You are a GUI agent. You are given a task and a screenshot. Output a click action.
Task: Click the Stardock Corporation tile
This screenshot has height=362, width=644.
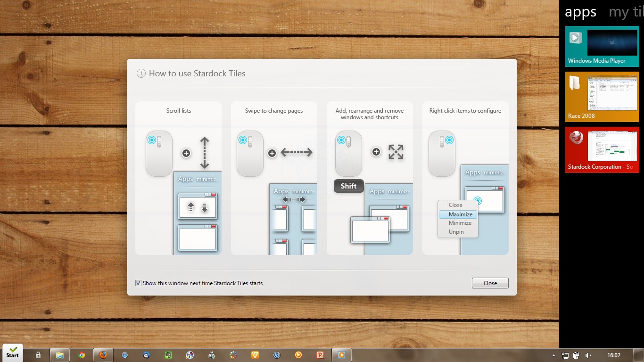[602, 150]
